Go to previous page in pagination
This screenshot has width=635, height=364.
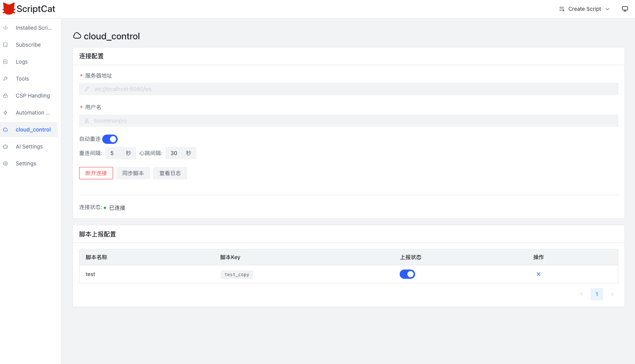(581, 294)
